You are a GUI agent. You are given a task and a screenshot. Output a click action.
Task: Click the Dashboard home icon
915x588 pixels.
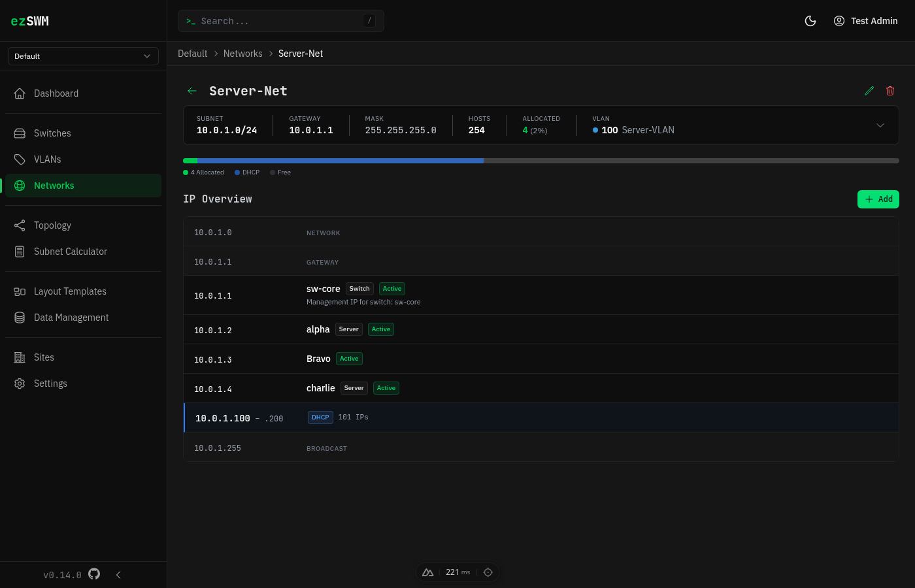[x=20, y=93]
